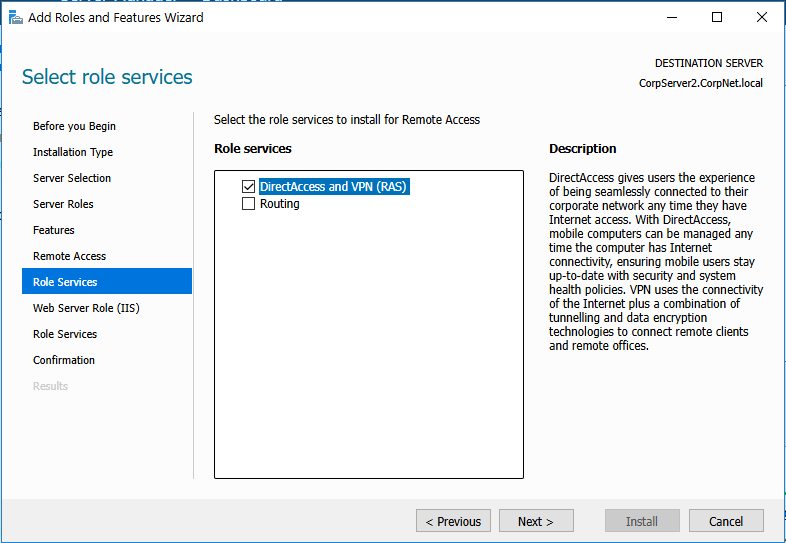Select highlighted Role Services step
This screenshot has width=786, height=543.
coord(65,282)
